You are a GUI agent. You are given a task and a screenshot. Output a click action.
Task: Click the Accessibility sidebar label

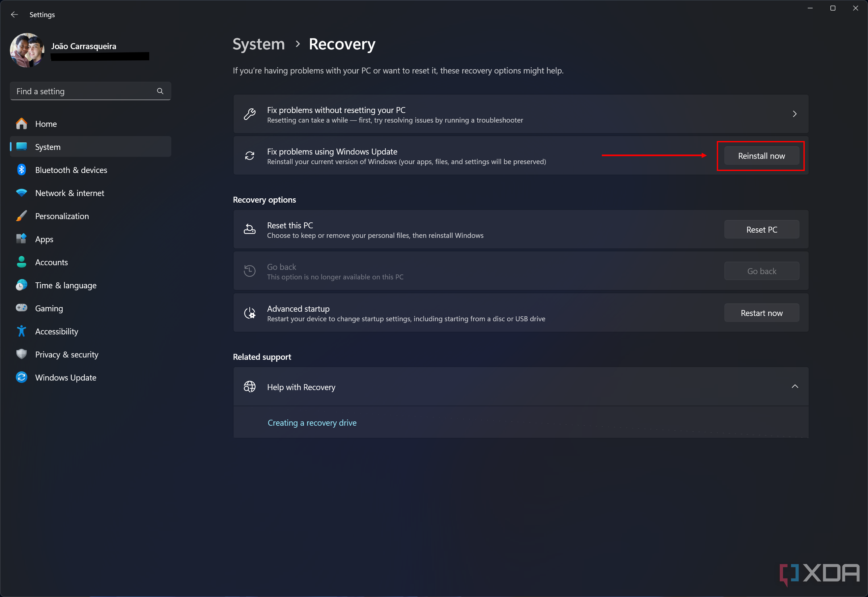[56, 332]
